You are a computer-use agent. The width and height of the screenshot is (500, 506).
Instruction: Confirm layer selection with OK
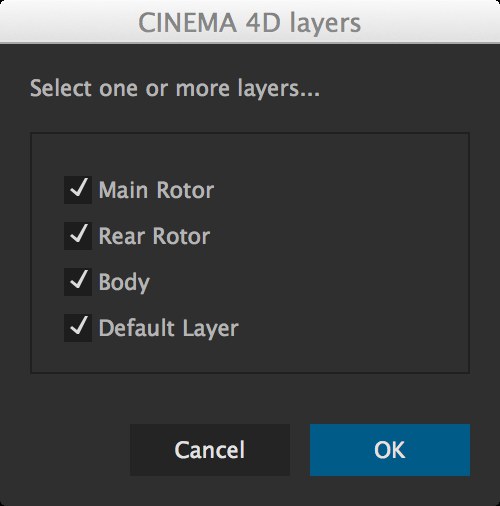point(390,450)
